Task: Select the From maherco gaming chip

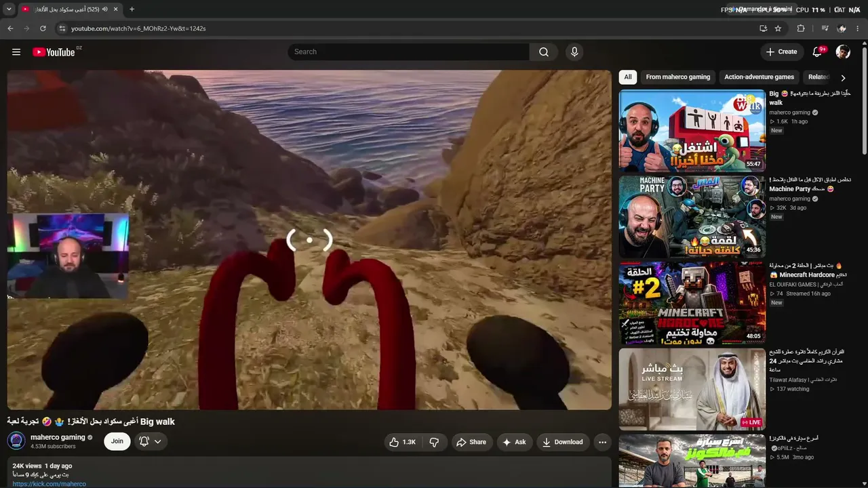Action: click(678, 77)
